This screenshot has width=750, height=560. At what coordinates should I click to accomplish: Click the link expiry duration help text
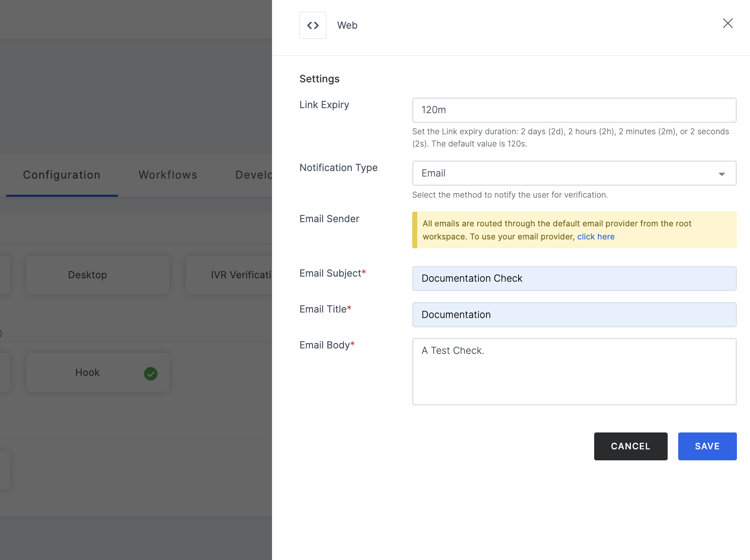pos(571,138)
